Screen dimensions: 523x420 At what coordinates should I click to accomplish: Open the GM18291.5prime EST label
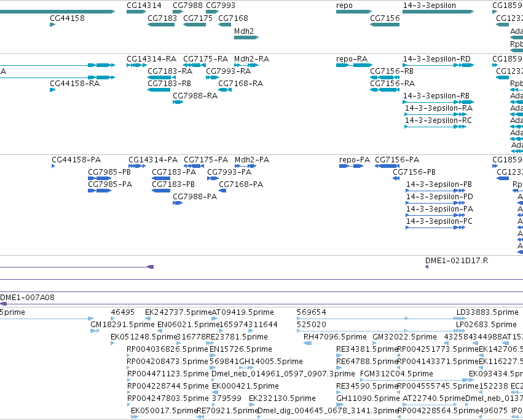[x=122, y=325]
